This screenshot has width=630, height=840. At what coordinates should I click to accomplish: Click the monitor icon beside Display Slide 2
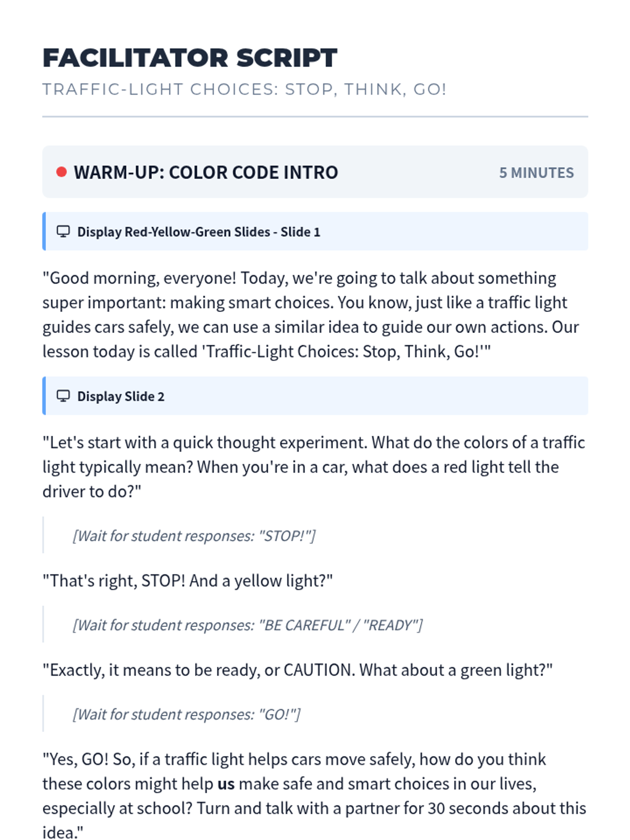pos(63,396)
